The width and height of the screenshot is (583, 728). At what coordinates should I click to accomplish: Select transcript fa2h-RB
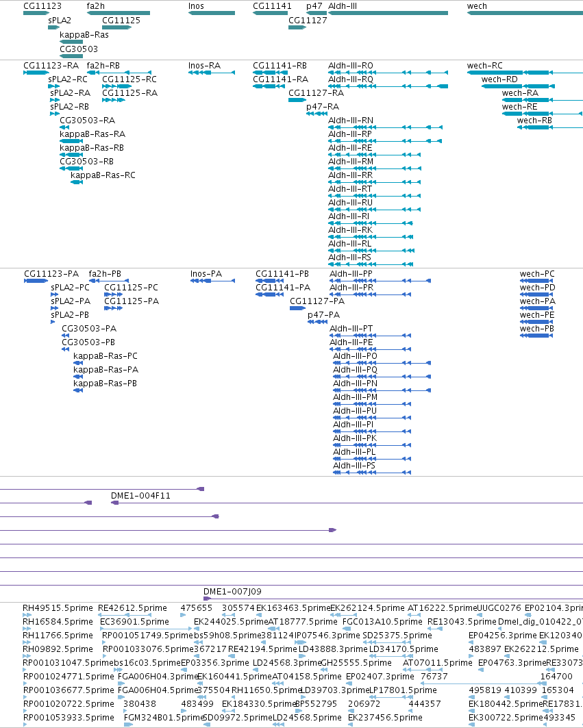point(119,73)
